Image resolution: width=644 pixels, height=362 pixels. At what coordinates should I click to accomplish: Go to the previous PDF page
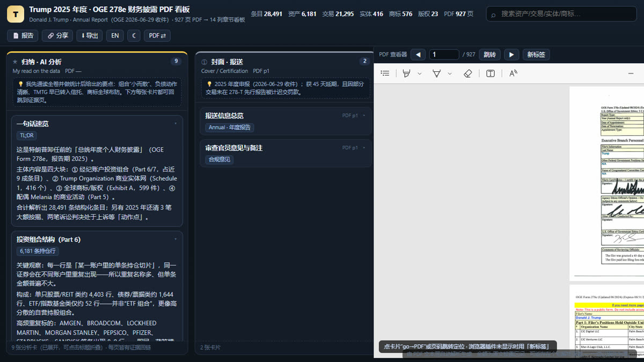pos(418,54)
